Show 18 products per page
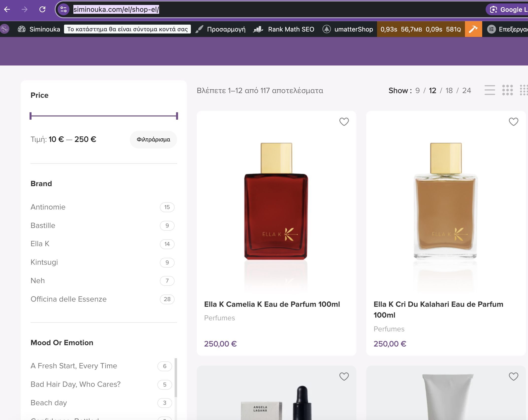 (449, 91)
